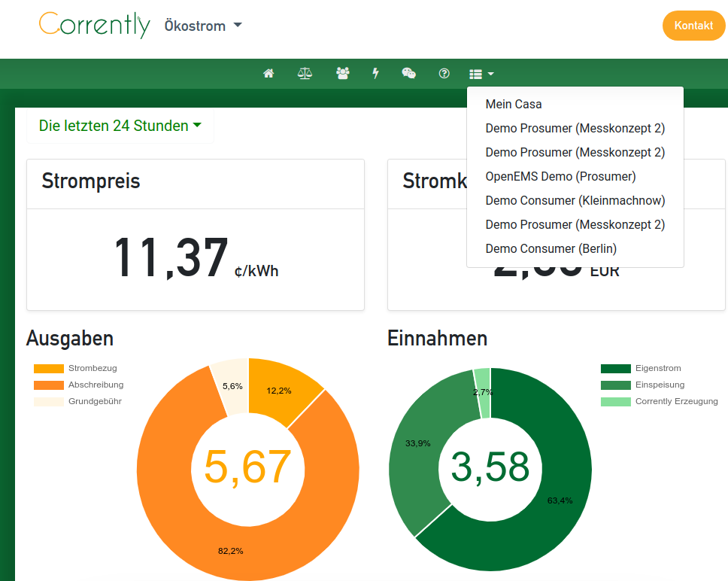
Task: Open the chat bubbles icon
Action: 408,74
